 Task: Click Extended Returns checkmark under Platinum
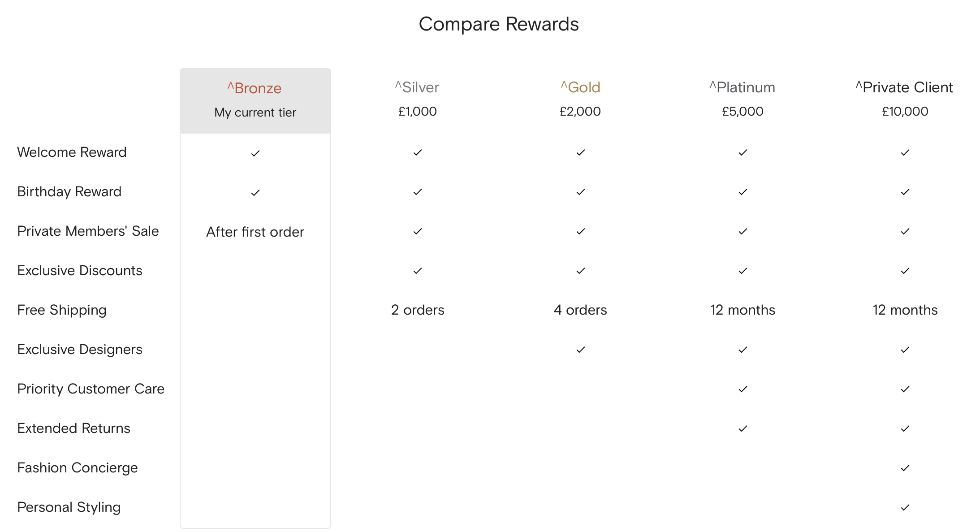743,428
